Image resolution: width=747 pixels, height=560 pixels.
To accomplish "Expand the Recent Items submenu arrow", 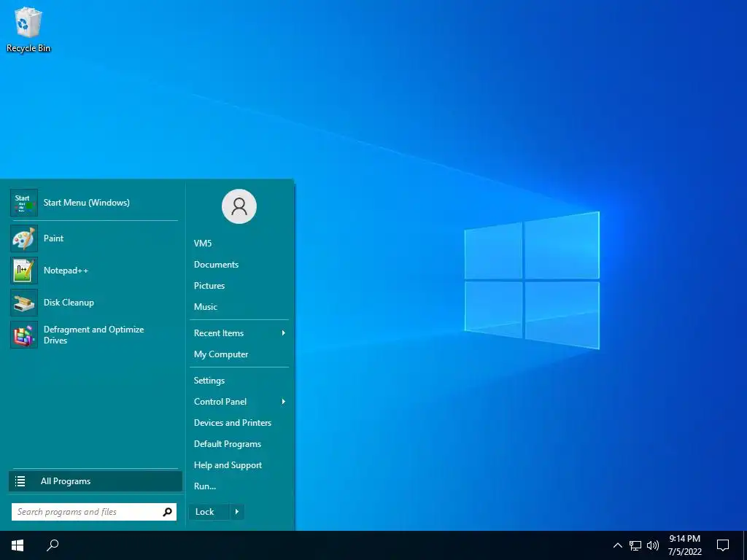I will pyautogui.click(x=284, y=332).
